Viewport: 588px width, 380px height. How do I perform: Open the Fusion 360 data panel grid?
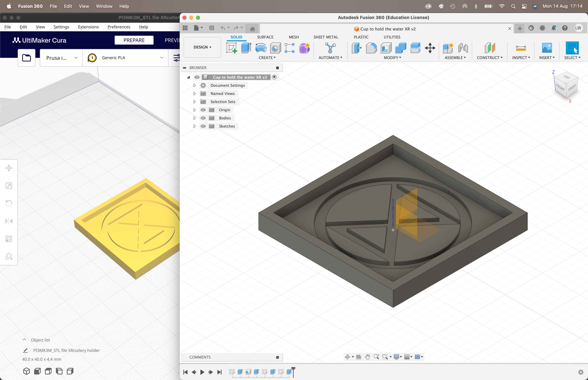tap(185, 28)
